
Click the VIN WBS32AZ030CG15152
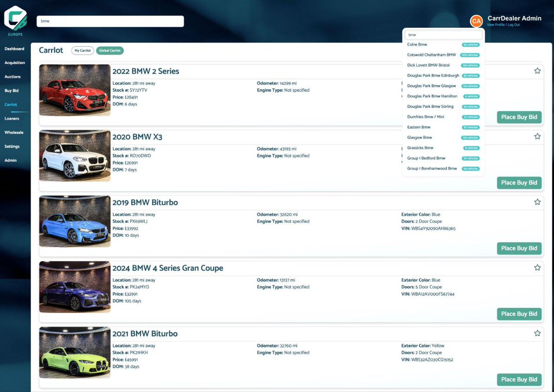432,360
